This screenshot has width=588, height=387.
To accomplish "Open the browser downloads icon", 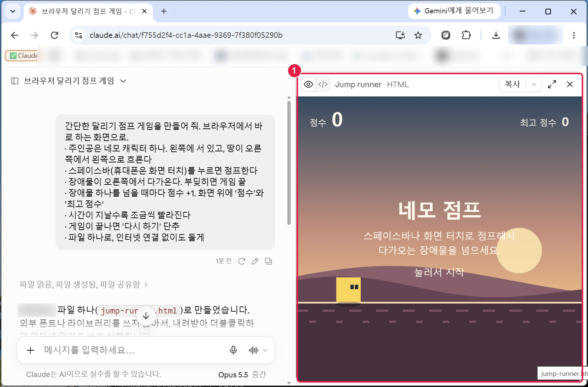I will tap(496, 35).
